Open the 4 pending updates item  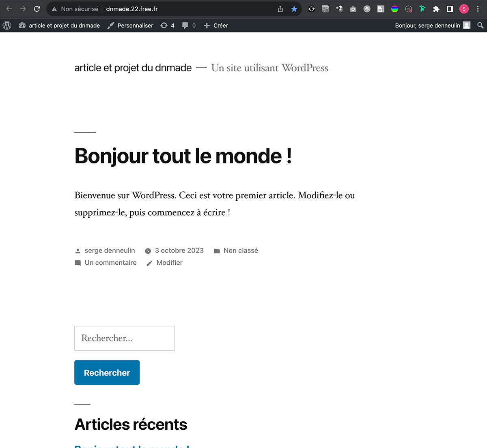168,26
